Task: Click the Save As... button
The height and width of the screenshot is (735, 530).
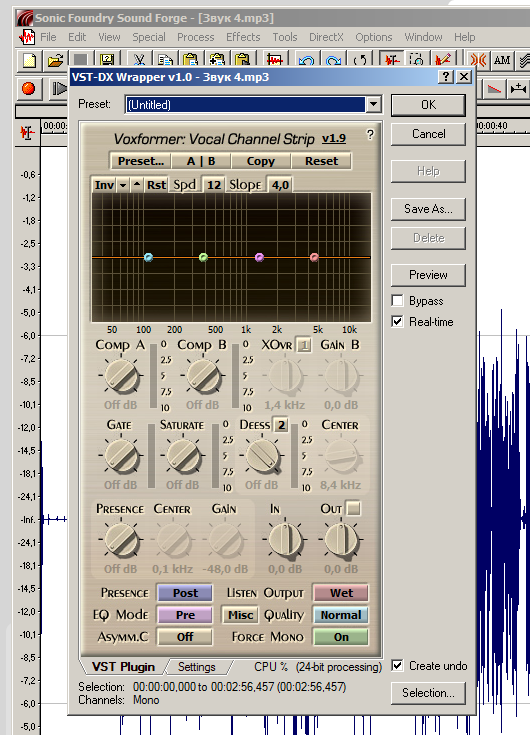Action: pos(428,209)
